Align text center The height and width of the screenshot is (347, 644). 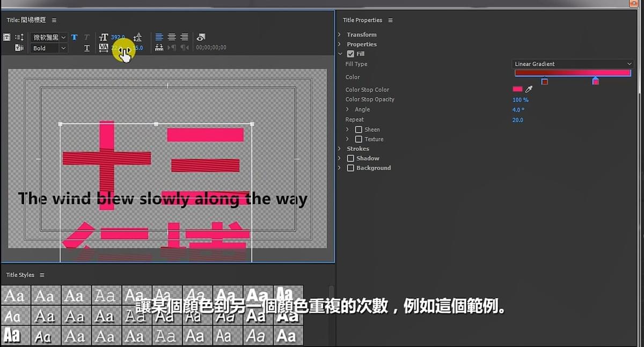(x=172, y=38)
